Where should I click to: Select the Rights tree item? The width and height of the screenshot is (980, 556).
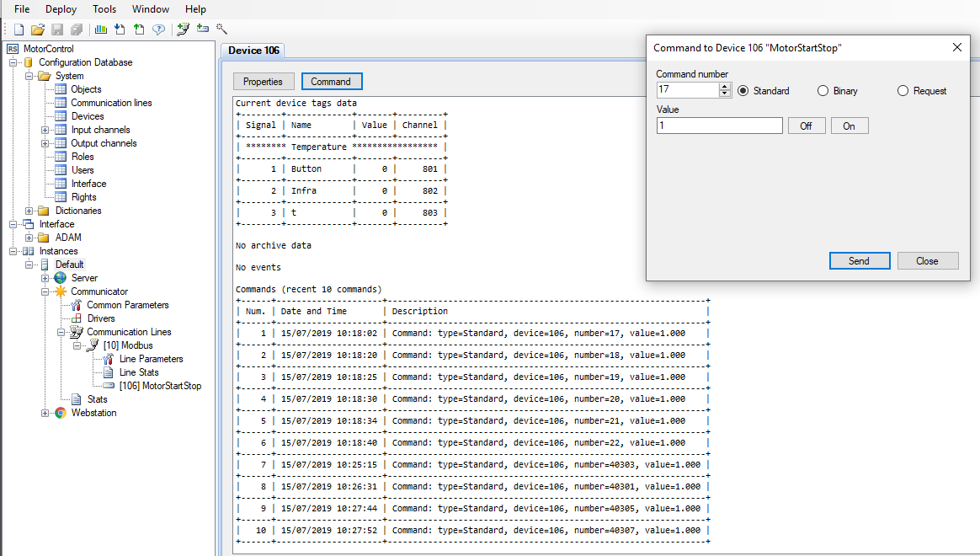pyautogui.click(x=83, y=197)
